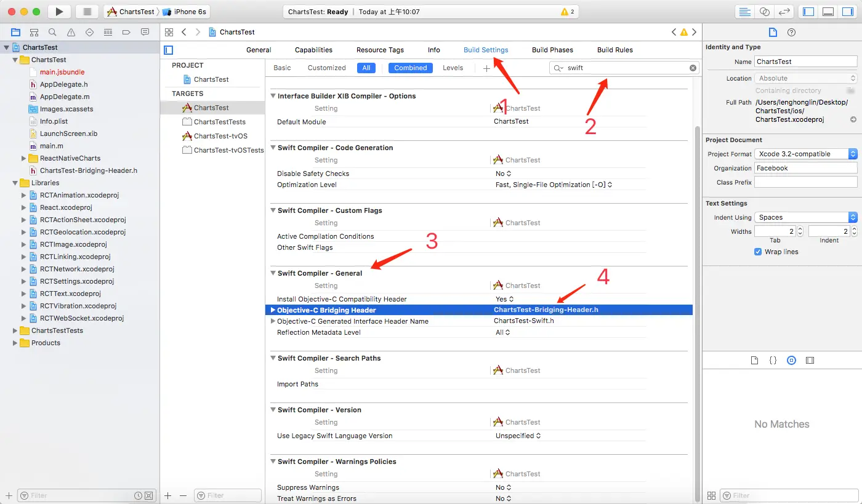This screenshot has width=862, height=504.
Task: Expand RCTAnimation.xcodeproj
Action: pyautogui.click(x=24, y=195)
